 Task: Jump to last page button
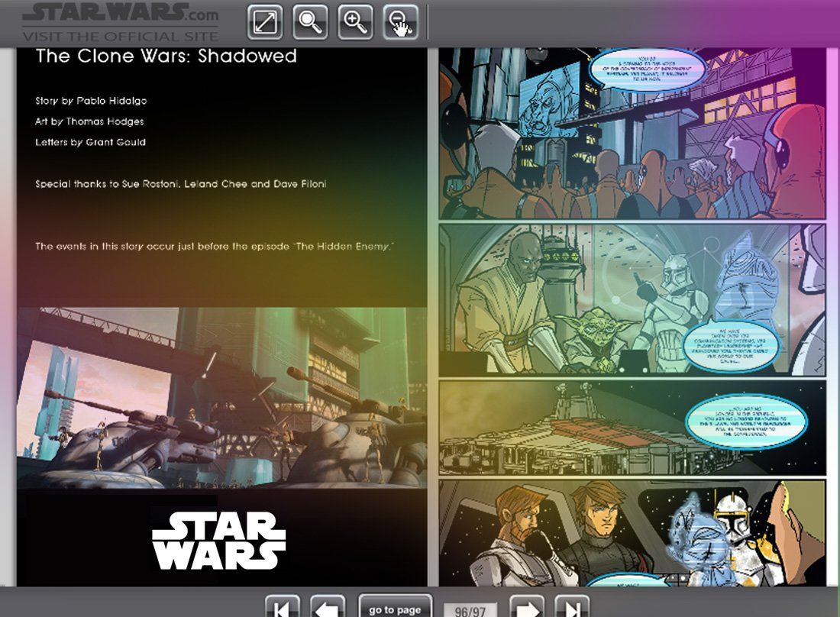pyautogui.click(x=572, y=606)
